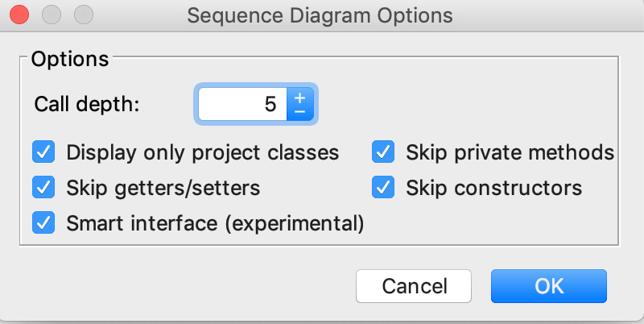Click the "Display only project classes" label text

[x=202, y=152]
